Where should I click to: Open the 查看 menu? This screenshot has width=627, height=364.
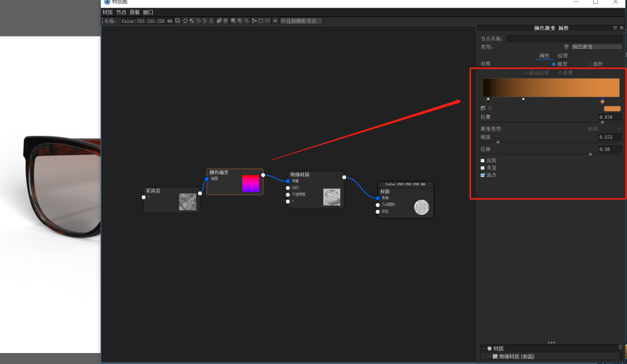(x=135, y=12)
